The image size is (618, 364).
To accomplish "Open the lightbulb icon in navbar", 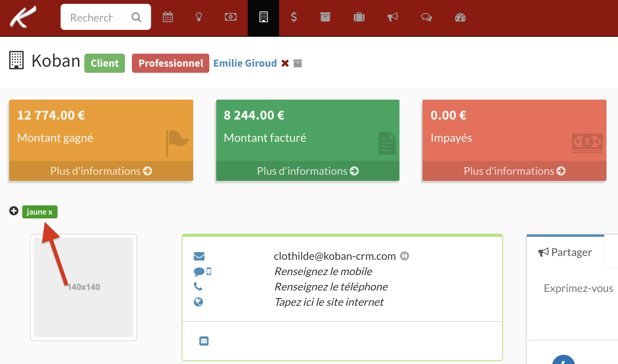I will (x=199, y=17).
